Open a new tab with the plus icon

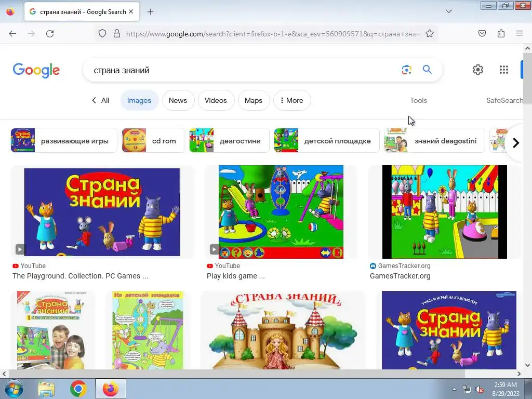click(150, 12)
